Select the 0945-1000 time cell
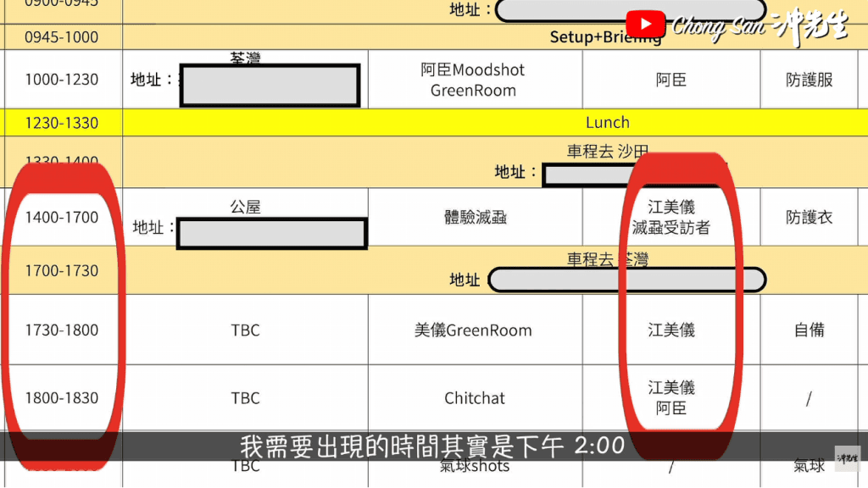The width and height of the screenshot is (868, 488). click(x=61, y=37)
